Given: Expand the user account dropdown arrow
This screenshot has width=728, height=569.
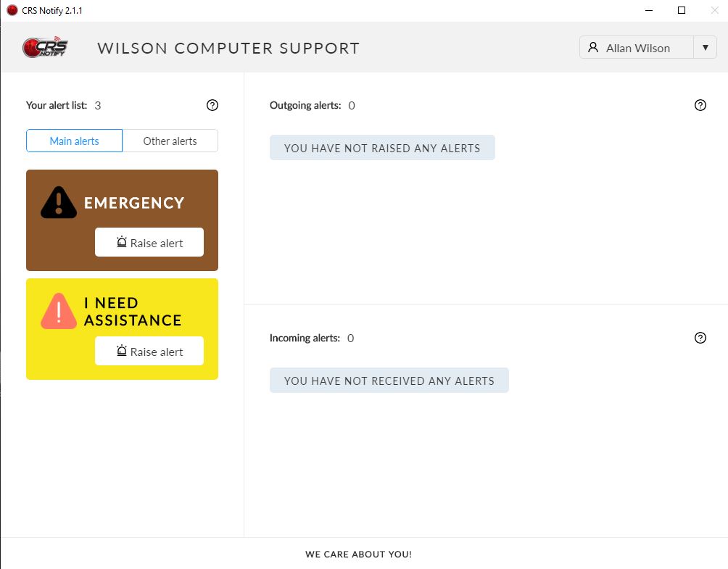Looking at the screenshot, I should 705,48.
